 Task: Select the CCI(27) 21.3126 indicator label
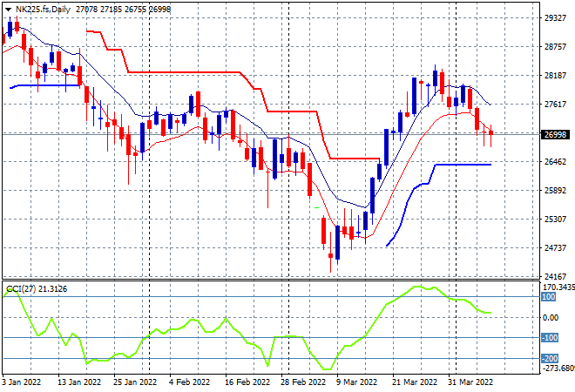[x=37, y=289]
